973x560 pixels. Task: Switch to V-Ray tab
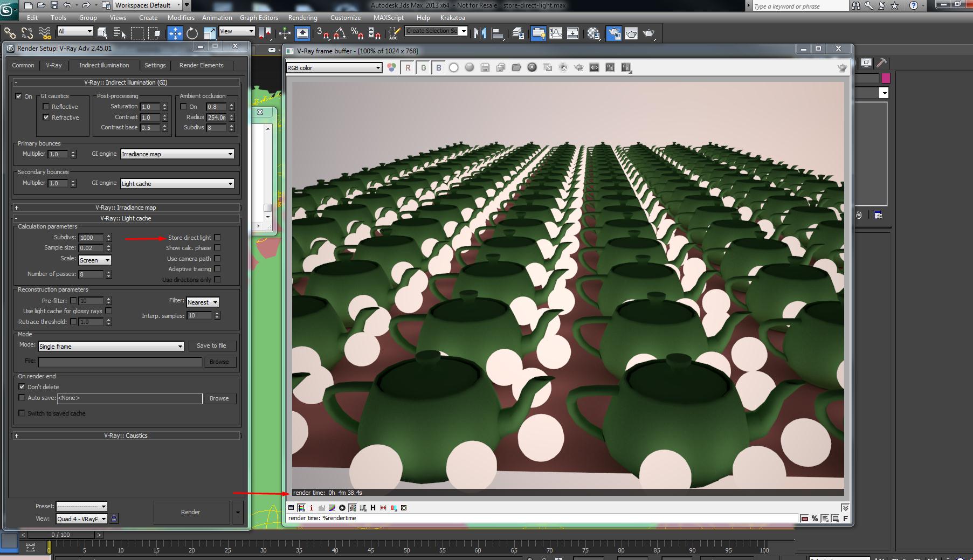(53, 65)
